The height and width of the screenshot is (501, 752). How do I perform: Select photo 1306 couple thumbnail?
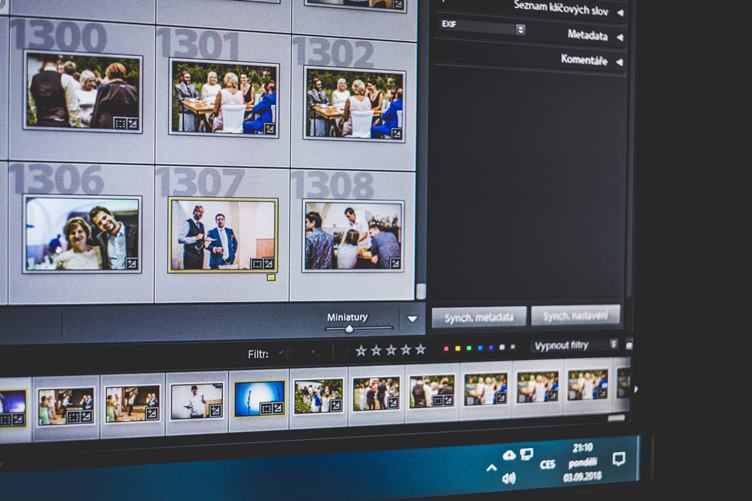(x=82, y=234)
